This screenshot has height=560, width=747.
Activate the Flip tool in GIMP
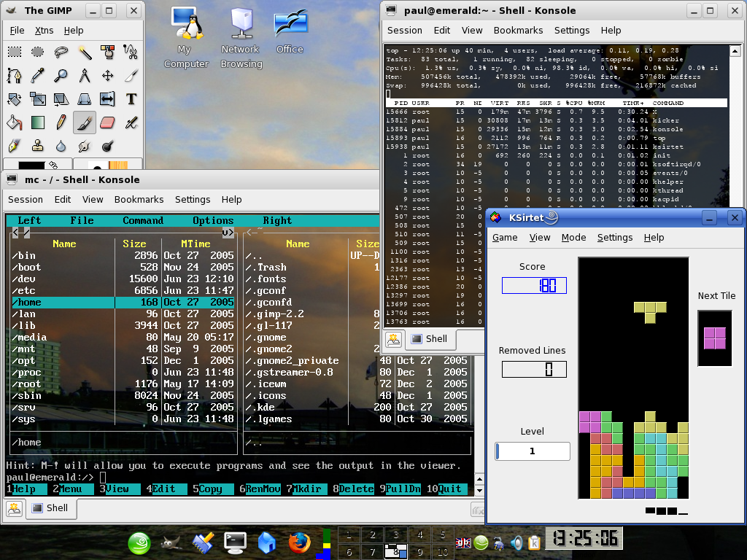click(x=108, y=99)
